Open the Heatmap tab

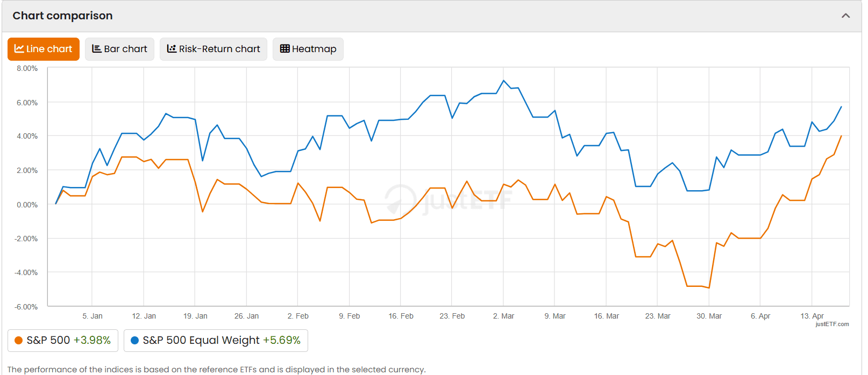tap(308, 49)
